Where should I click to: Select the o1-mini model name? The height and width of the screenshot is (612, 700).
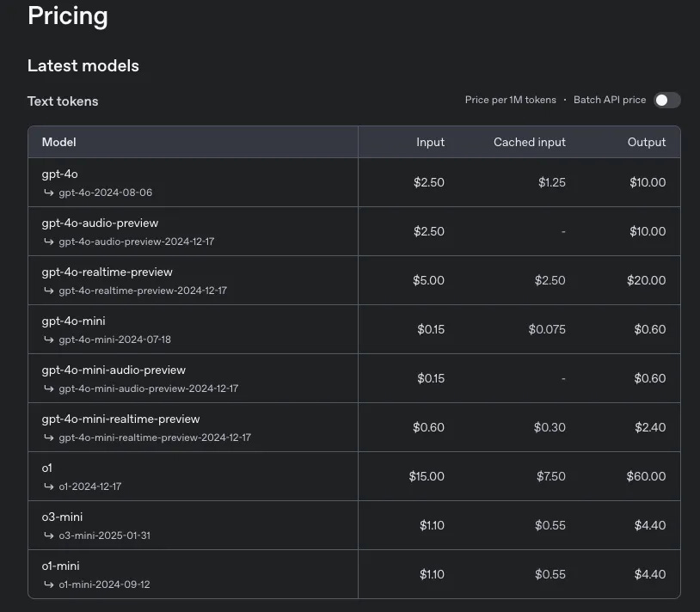(61, 566)
